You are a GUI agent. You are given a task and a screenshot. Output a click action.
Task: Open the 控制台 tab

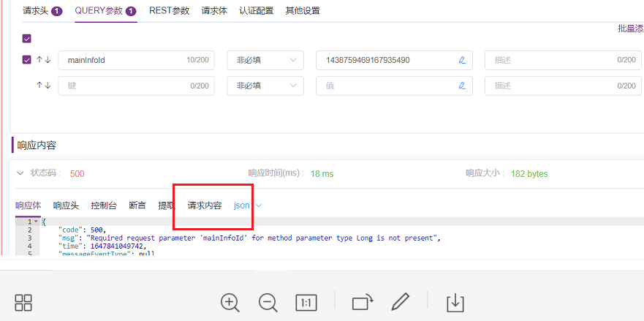104,205
